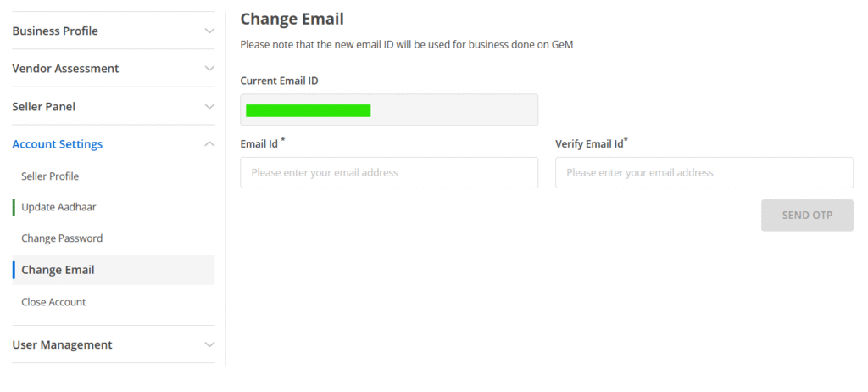868x392 pixels.
Task: Click the Email Id field label
Action: click(x=259, y=144)
